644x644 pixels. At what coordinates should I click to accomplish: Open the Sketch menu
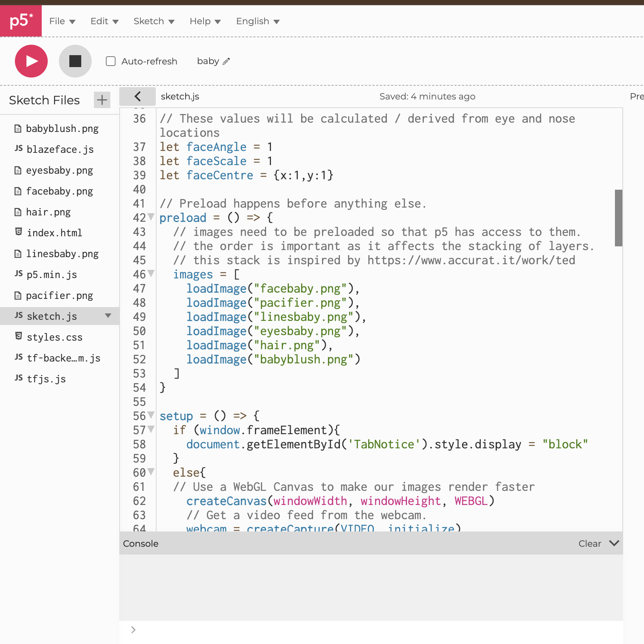154,21
